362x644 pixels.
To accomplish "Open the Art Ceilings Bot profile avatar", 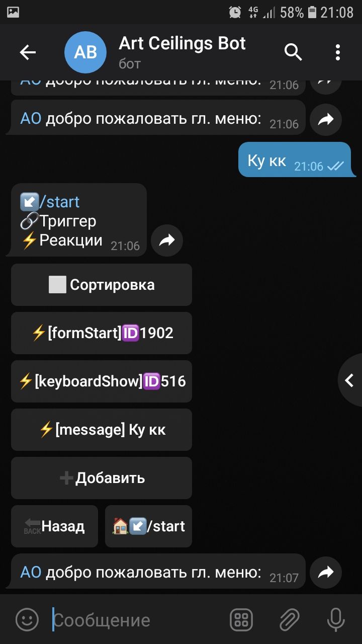I will 85,52.
